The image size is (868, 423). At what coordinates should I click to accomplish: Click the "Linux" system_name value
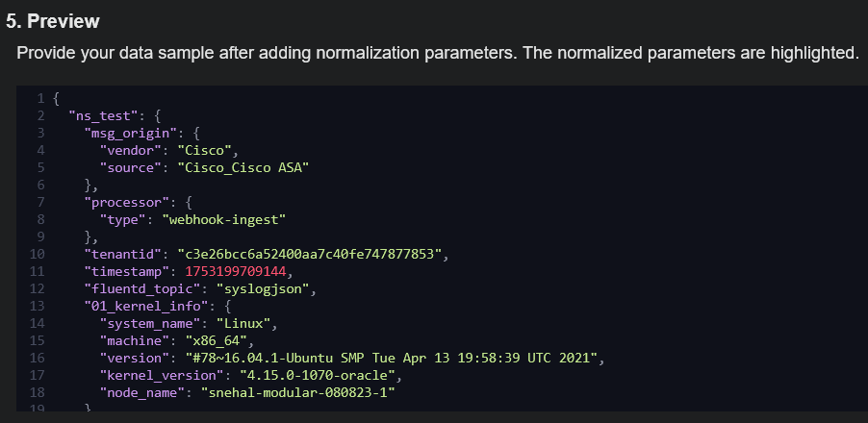243,323
